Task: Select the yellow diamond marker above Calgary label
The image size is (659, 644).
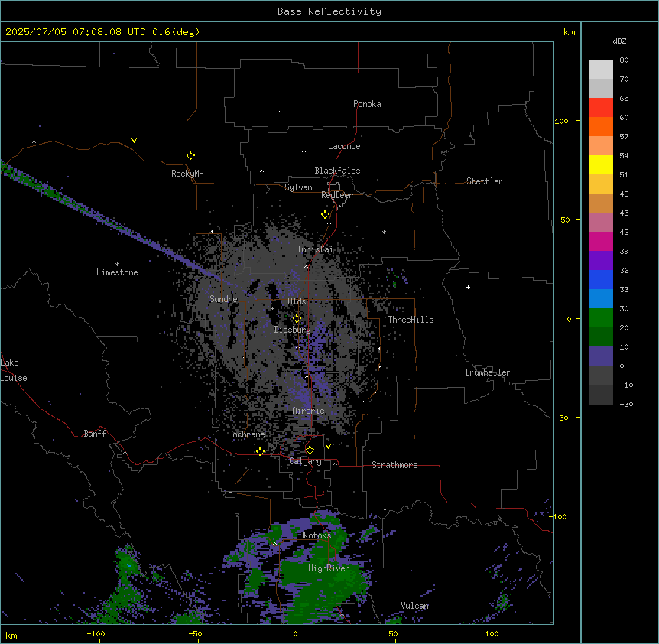Action: point(310,450)
